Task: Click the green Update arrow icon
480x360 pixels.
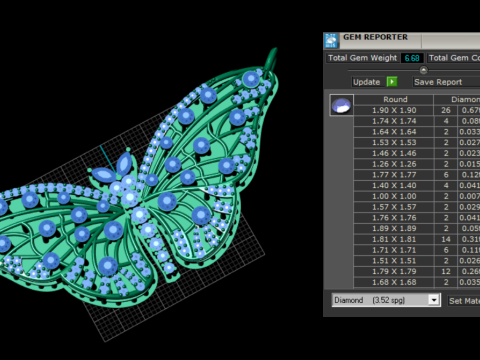Action: 392,82
